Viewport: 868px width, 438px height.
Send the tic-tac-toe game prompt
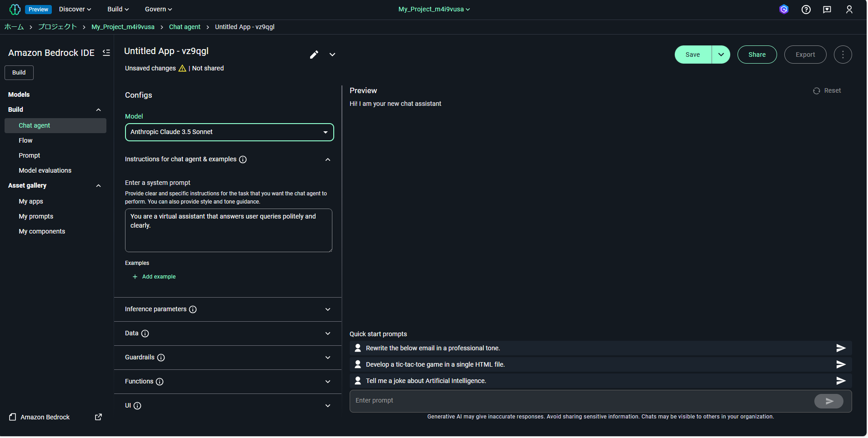841,364
